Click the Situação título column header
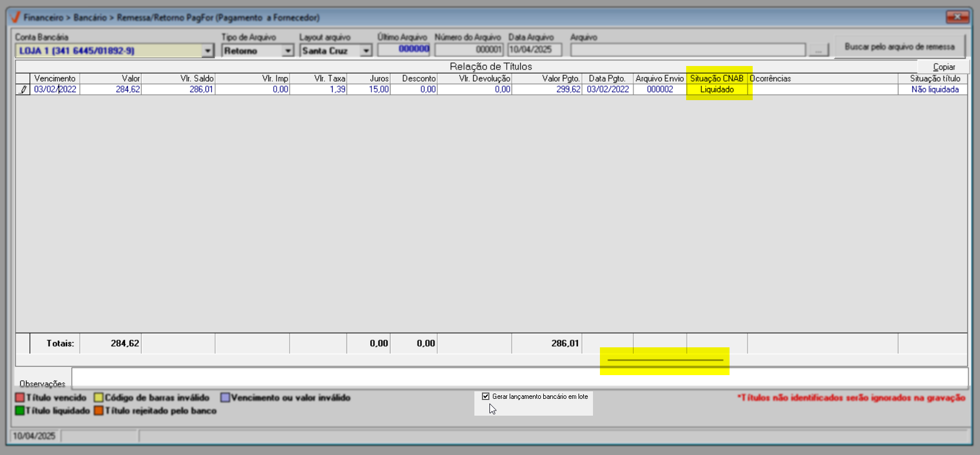 pos(933,78)
